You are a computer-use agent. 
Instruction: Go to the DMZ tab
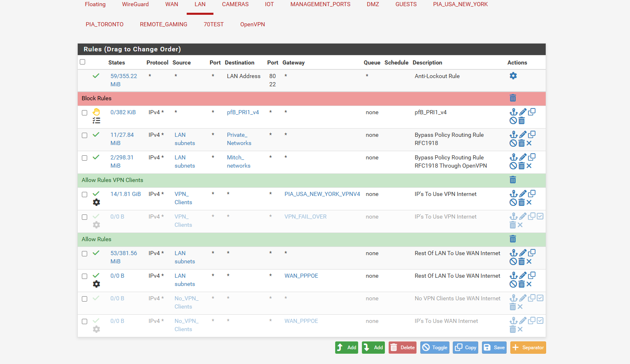pos(373,4)
